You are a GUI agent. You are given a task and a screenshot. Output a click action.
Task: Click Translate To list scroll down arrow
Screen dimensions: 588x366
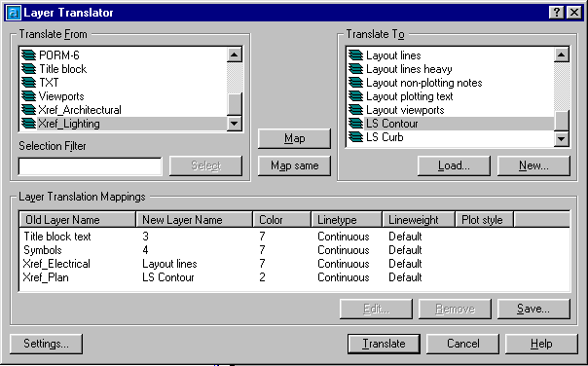click(562, 139)
